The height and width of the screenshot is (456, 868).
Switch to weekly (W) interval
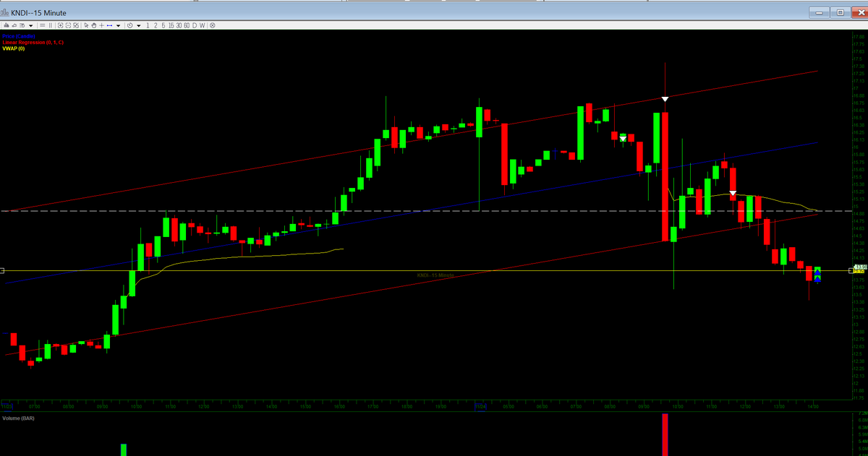tap(202, 25)
